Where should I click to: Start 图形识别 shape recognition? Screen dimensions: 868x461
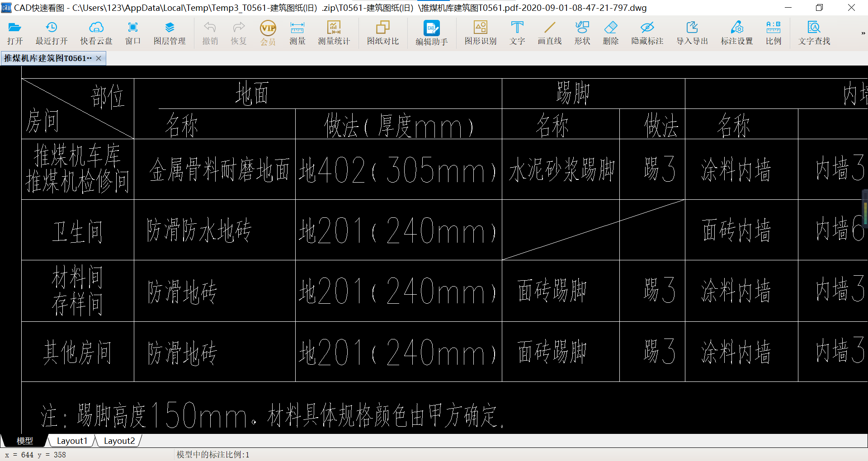[x=481, y=33]
